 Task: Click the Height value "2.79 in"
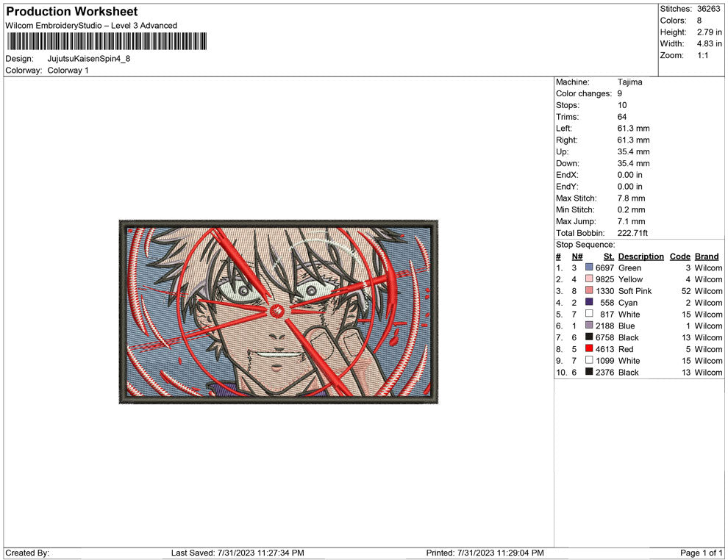709,32
